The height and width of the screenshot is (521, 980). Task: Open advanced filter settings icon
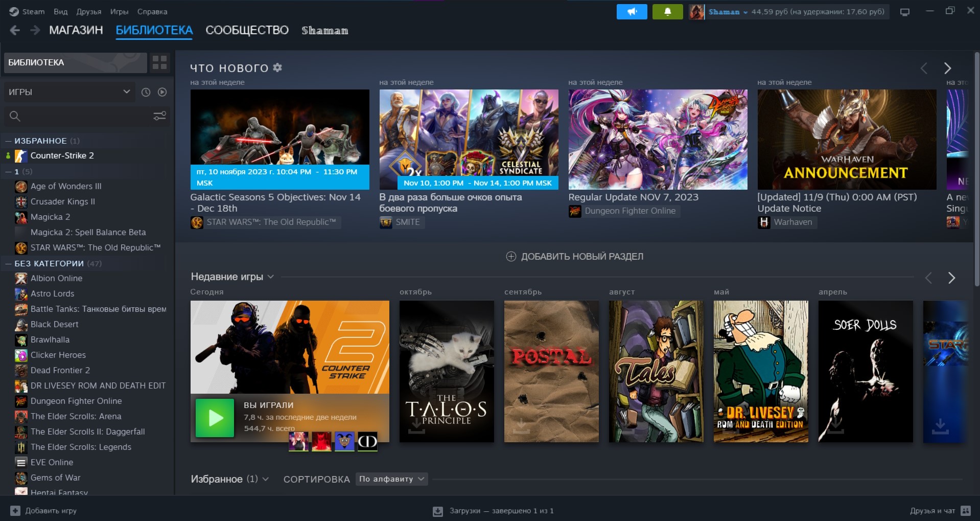[x=159, y=116]
